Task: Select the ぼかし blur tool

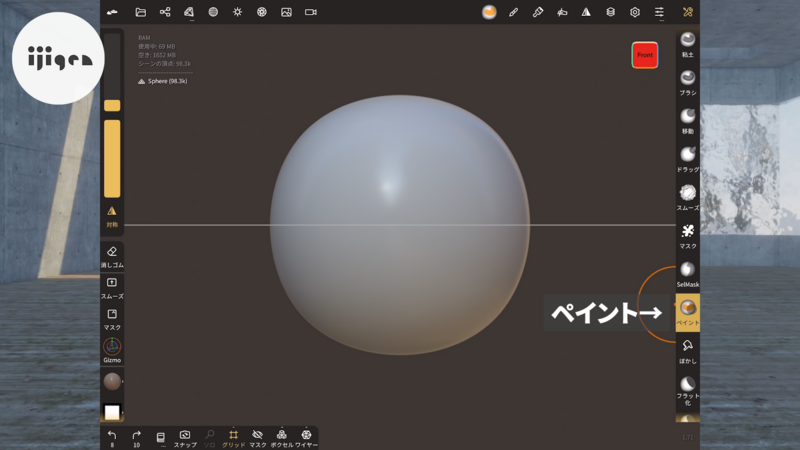Action: click(688, 351)
